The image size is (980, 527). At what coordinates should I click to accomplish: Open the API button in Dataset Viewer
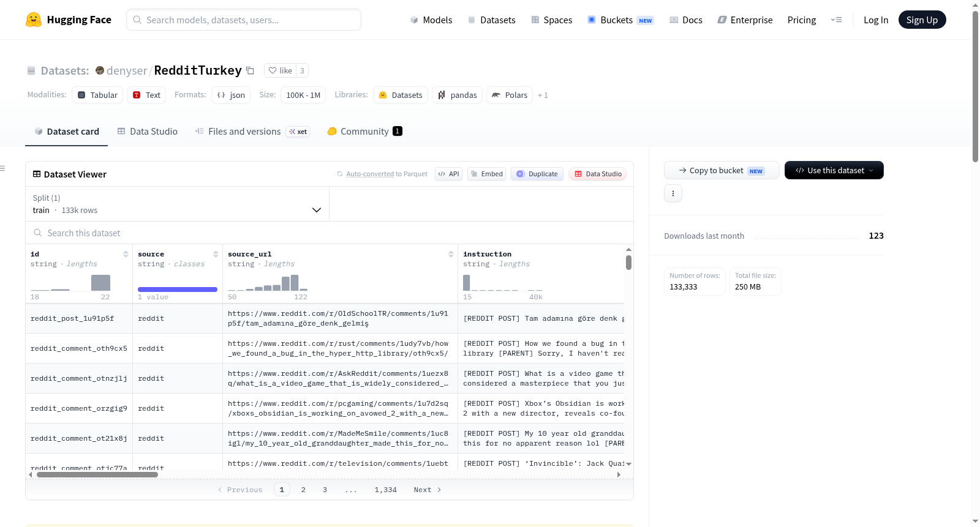coord(448,174)
